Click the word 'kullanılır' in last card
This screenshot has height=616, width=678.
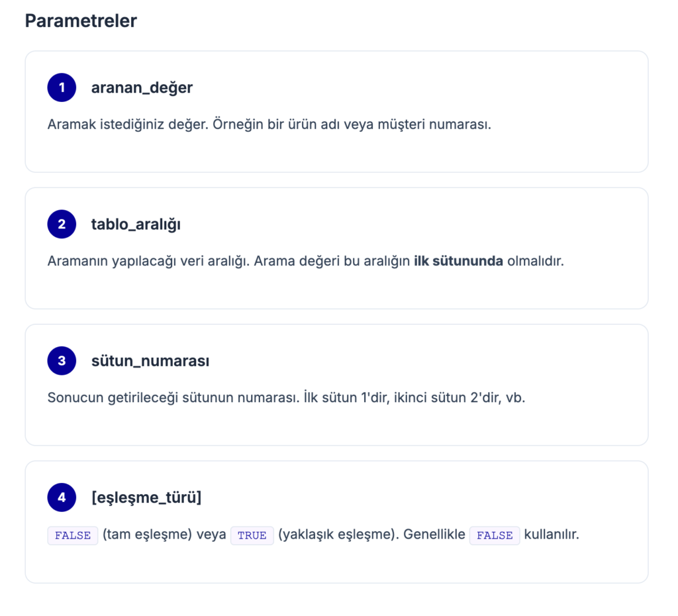[x=552, y=535]
